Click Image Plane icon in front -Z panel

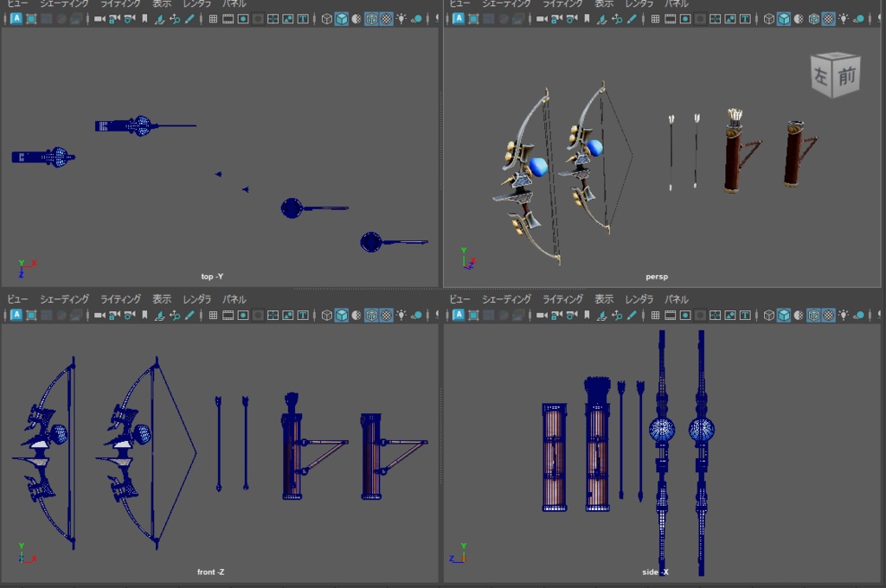(160, 315)
